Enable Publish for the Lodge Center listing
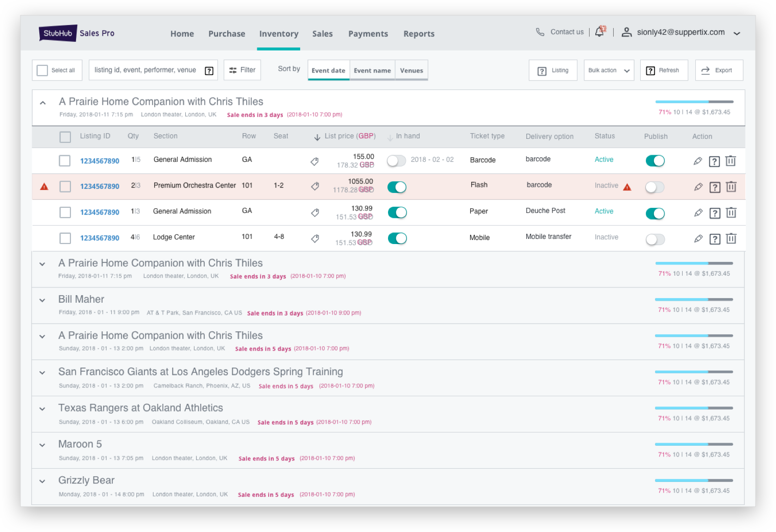The image size is (776, 532). click(x=655, y=239)
